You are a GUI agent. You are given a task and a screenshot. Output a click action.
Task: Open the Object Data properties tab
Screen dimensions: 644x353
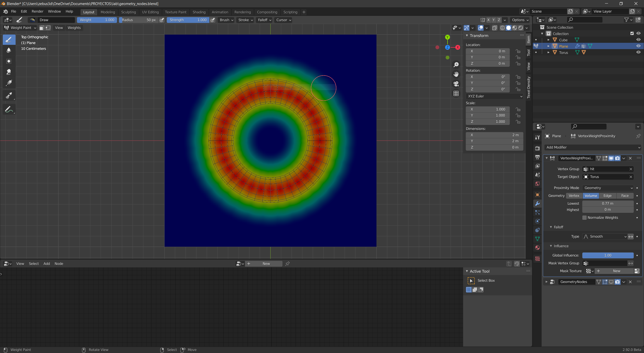538,239
